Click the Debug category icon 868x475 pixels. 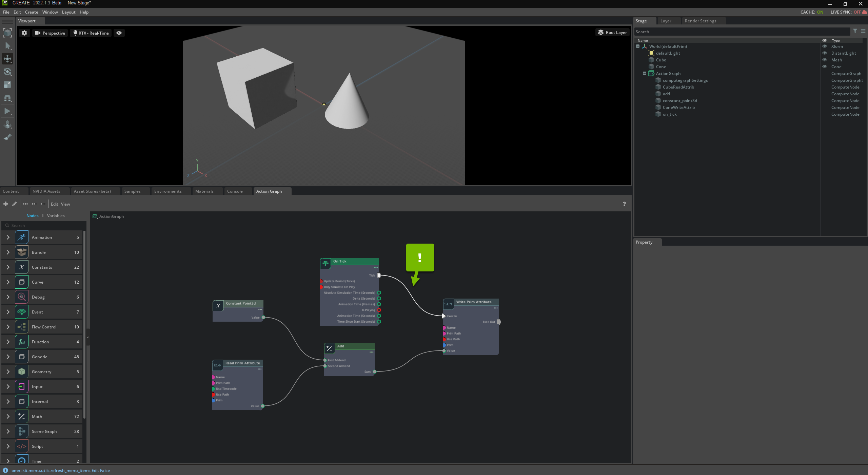click(x=22, y=297)
